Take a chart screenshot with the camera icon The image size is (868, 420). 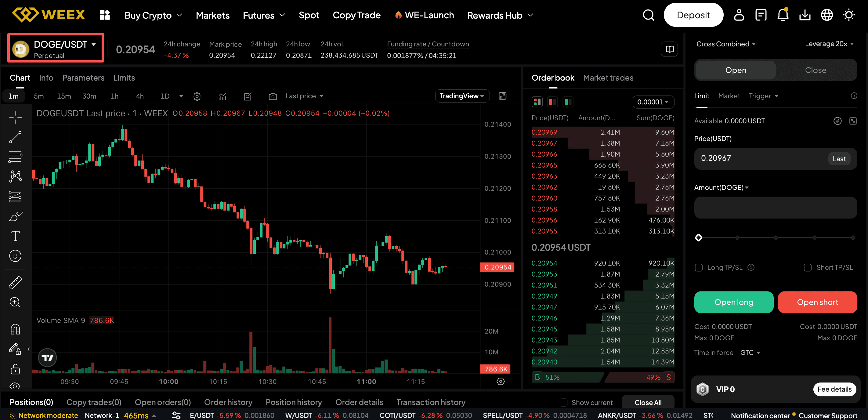point(273,96)
